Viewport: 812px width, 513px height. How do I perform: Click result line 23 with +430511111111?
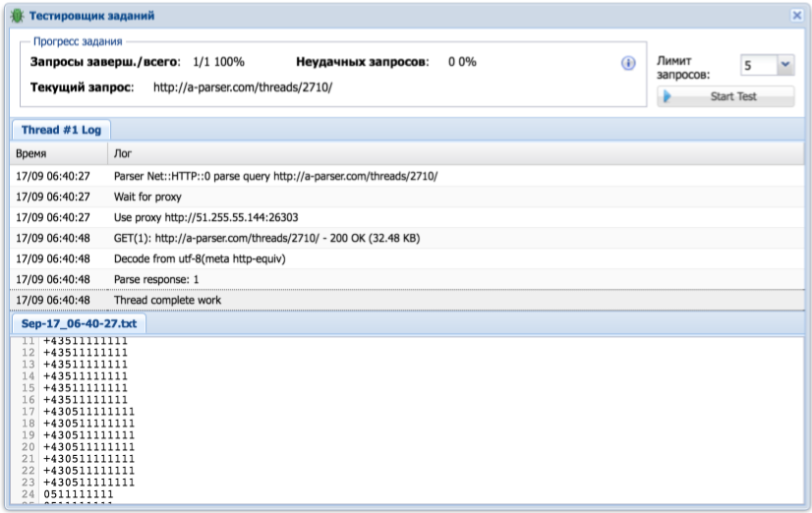coord(89,483)
